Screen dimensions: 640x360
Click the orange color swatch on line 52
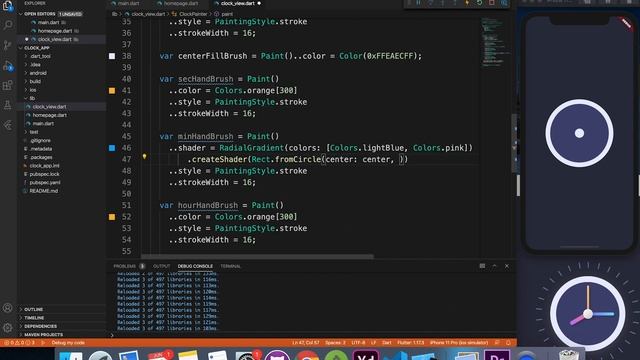[112, 217]
